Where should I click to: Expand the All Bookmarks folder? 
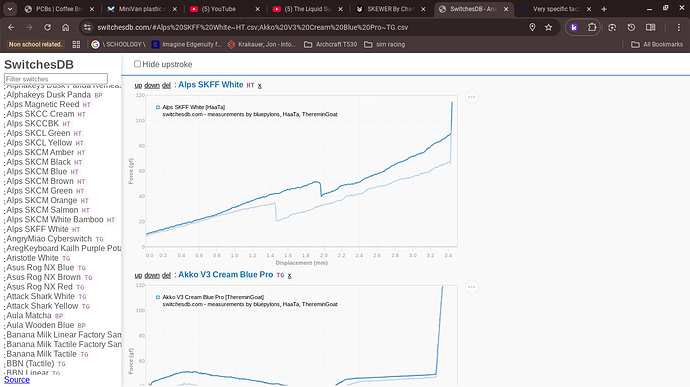[657, 44]
